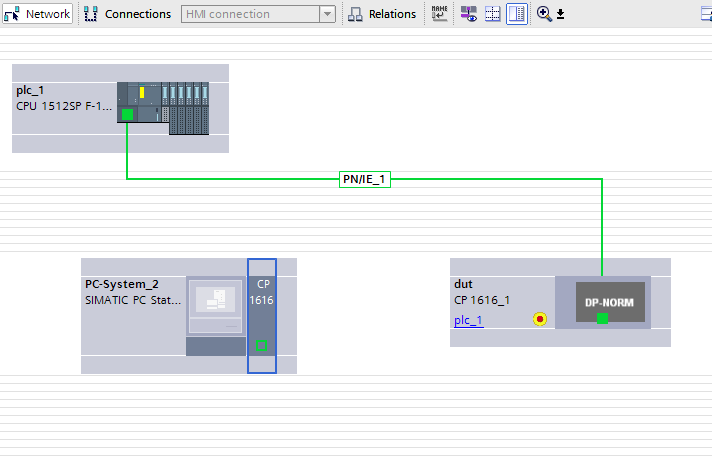Select the DP-NORM module block

[x=610, y=302]
